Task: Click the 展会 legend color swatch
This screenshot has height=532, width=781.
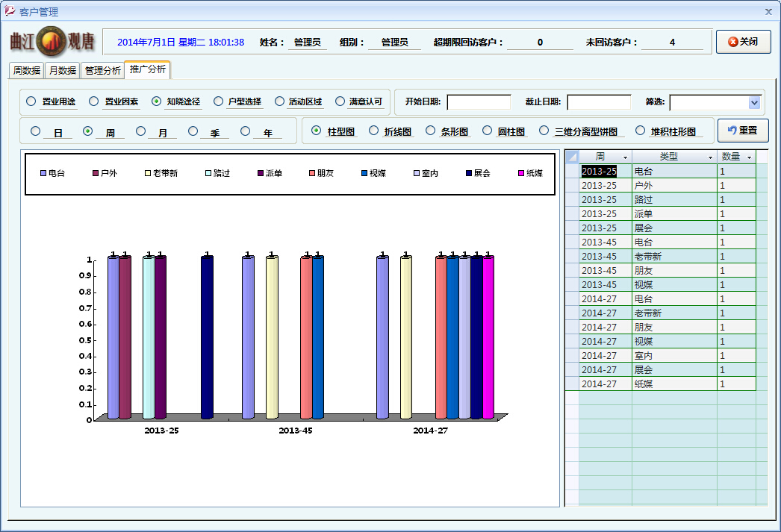Action: click(469, 173)
